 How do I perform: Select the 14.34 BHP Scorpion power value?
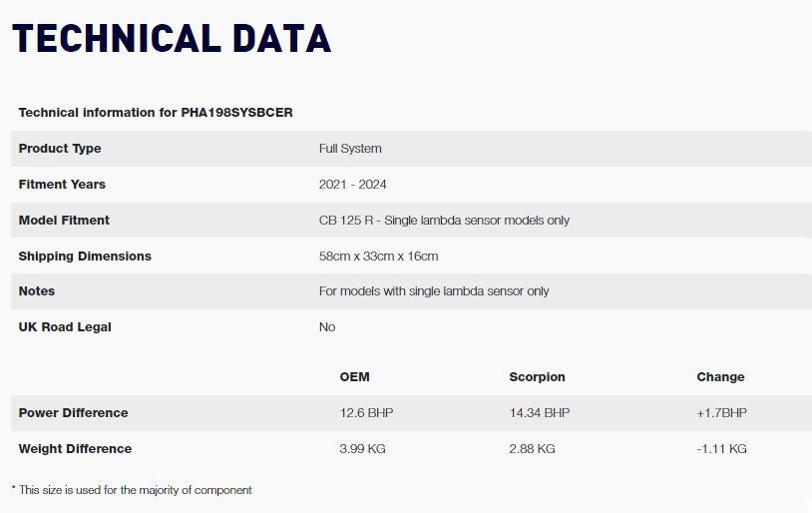click(x=539, y=412)
